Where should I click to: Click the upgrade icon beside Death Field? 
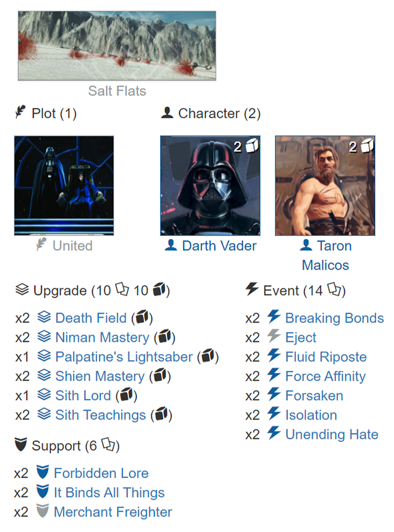(x=44, y=318)
